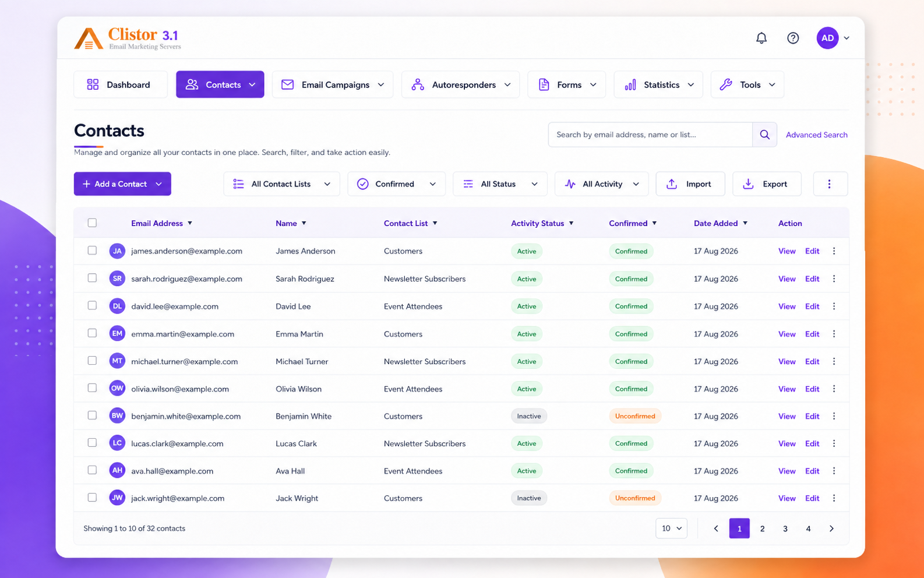Open Advanced Search link
Viewport: 924px width, 578px height.
pos(816,135)
